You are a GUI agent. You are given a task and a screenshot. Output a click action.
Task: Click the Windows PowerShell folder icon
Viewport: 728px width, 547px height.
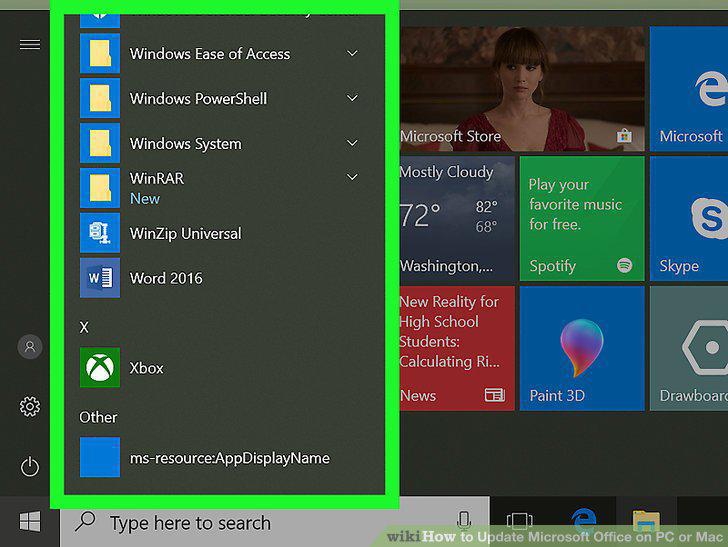point(100,98)
